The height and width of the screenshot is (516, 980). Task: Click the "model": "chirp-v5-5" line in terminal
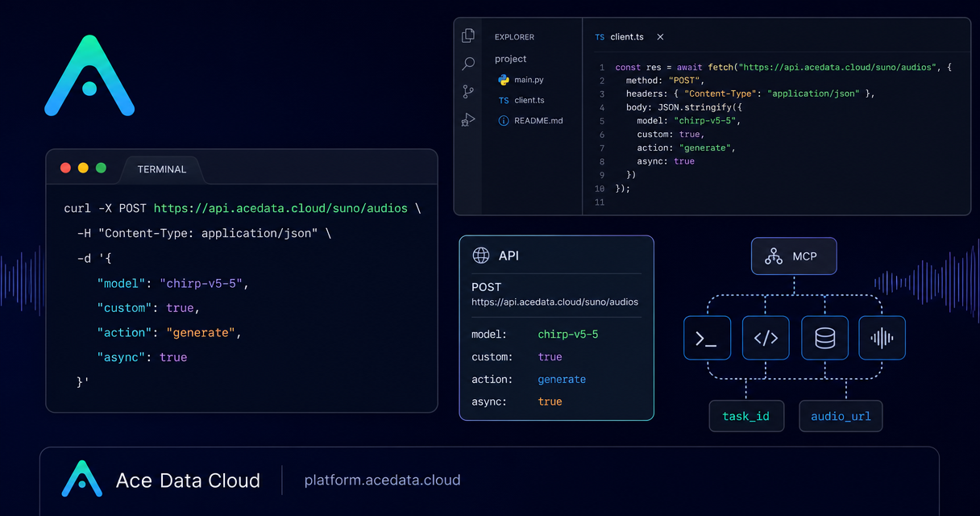173,284
